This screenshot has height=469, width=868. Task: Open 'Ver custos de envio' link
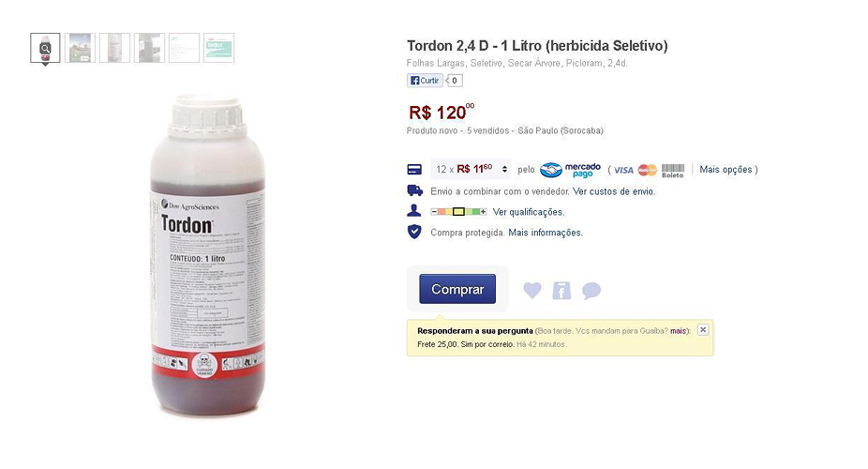click(614, 191)
